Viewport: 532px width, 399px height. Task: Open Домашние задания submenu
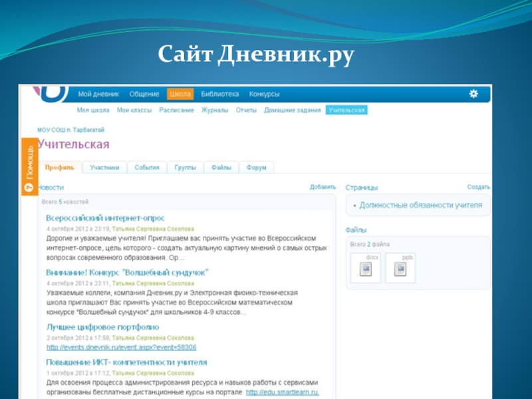tap(293, 110)
